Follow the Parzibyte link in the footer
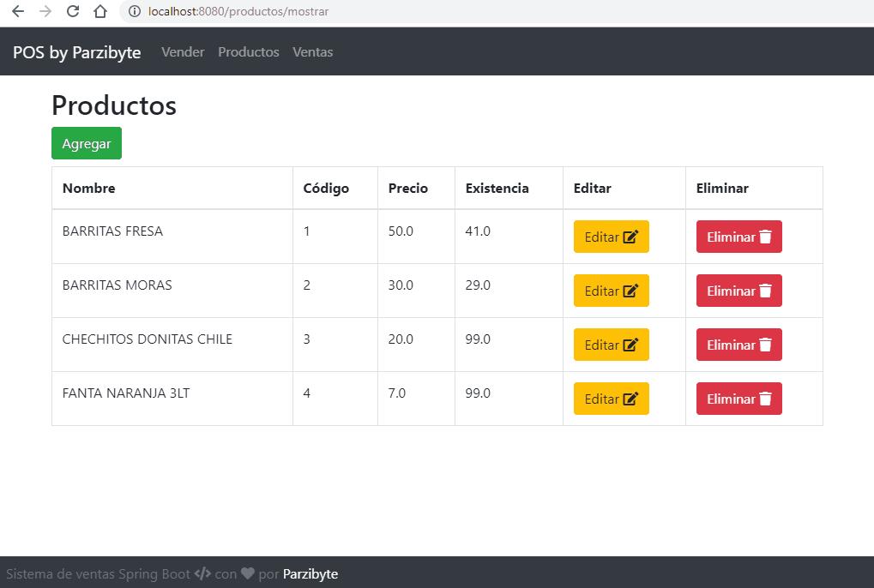 (x=310, y=573)
